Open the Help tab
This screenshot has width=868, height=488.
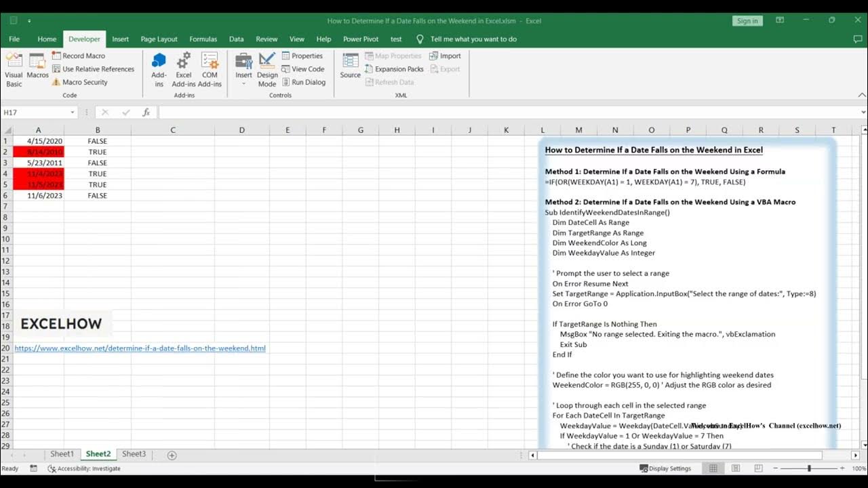(323, 39)
